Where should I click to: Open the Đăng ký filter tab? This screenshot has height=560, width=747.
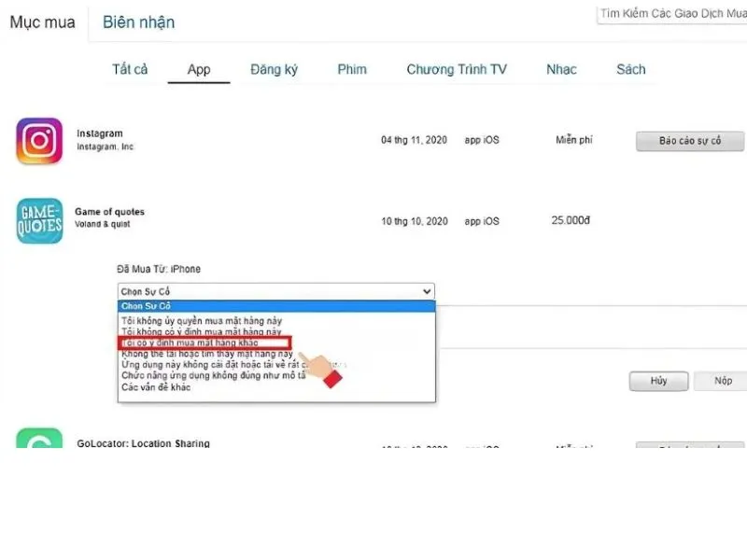pyautogui.click(x=274, y=69)
